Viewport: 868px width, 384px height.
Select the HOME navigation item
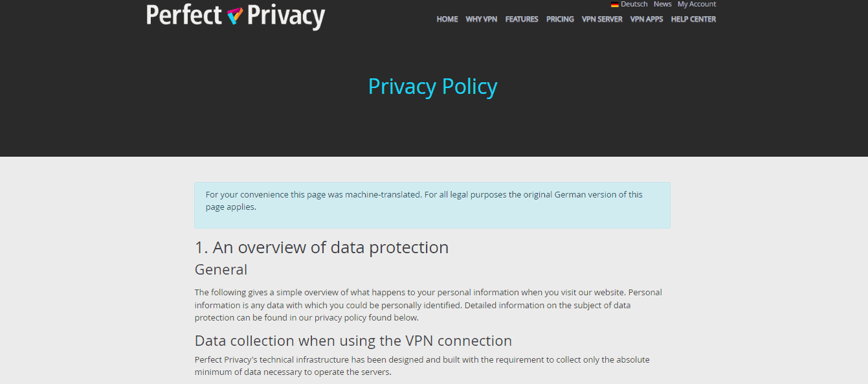click(x=447, y=19)
